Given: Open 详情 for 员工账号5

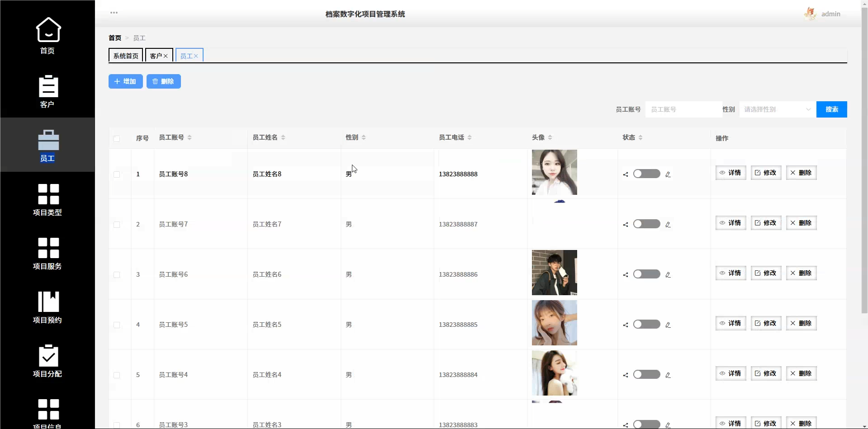Looking at the screenshot, I should [731, 323].
